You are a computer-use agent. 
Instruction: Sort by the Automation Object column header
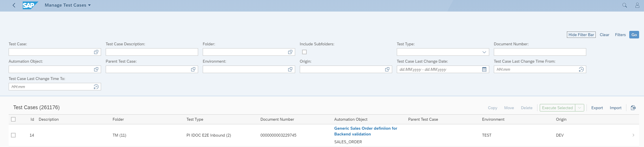point(351,119)
